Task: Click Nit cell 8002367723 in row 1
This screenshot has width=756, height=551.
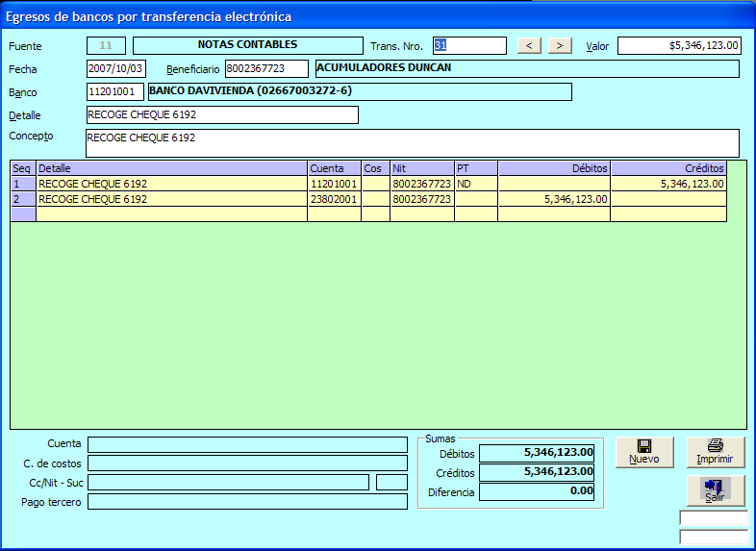Action: point(422,184)
